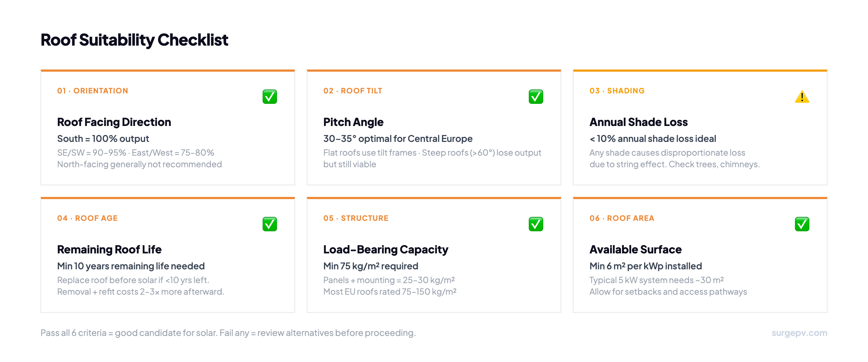868x362 pixels.
Task: Toggle the Structure card's green checkmark
Action: (536, 224)
